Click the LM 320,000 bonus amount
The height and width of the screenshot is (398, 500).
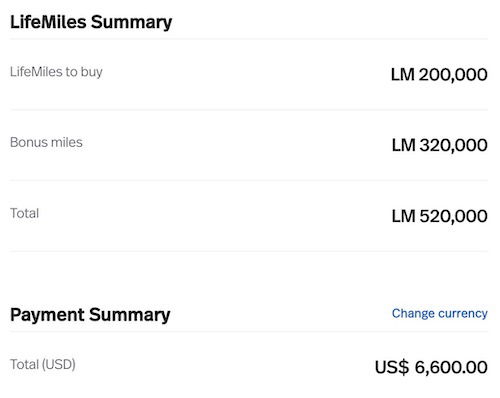pyautogui.click(x=440, y=145)
